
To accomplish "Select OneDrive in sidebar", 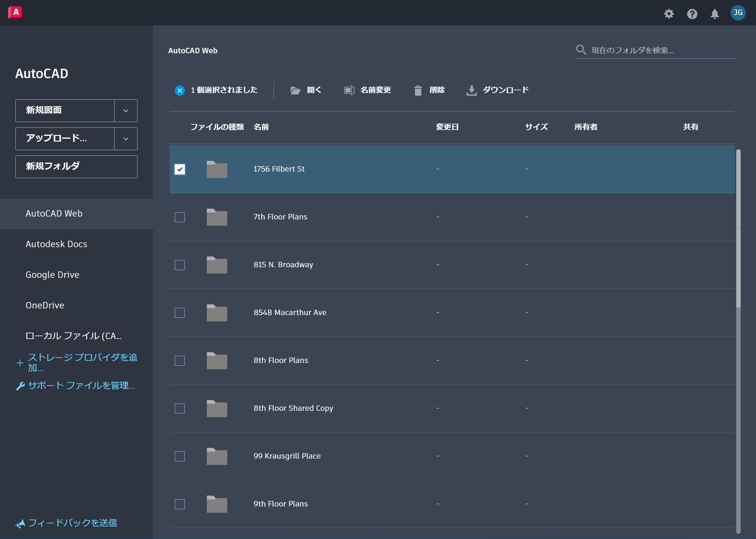I will pos(76,305).
